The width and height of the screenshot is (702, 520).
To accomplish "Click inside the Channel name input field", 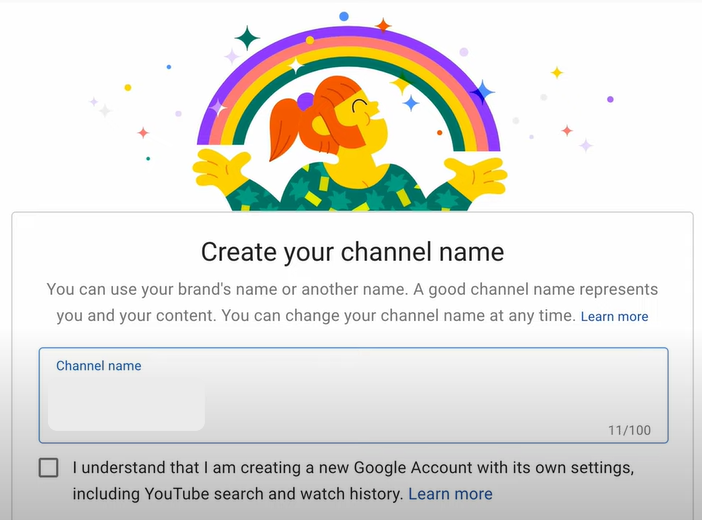I will tap(353, 395).
